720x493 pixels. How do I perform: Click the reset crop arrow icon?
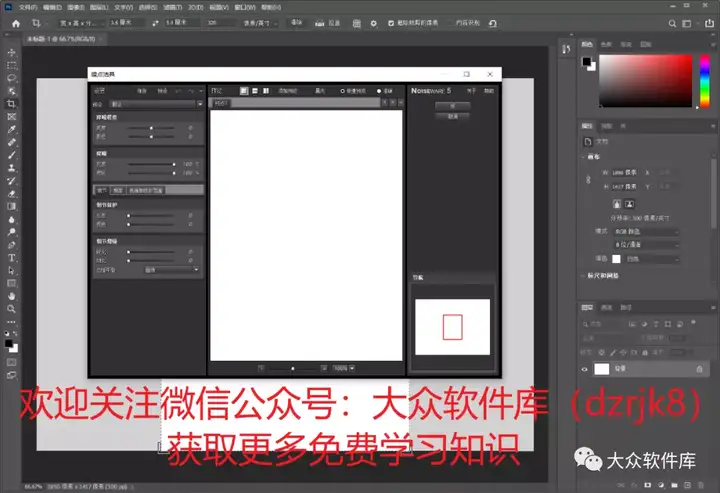coord(493,23)
